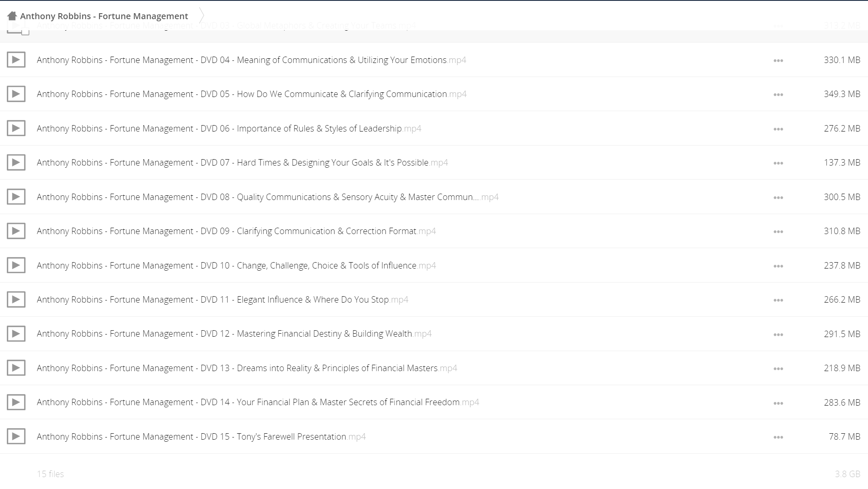Open DVD 15 Tony's Farewell Presentation file
The width and height of the screenshot is (868, 489).
coord(201,437)
